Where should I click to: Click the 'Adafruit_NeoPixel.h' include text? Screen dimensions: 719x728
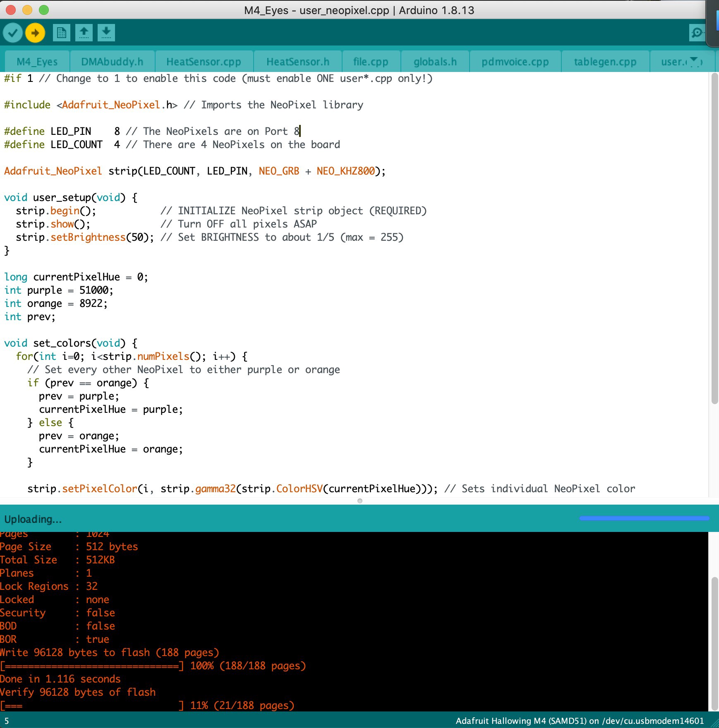point(117,105)
